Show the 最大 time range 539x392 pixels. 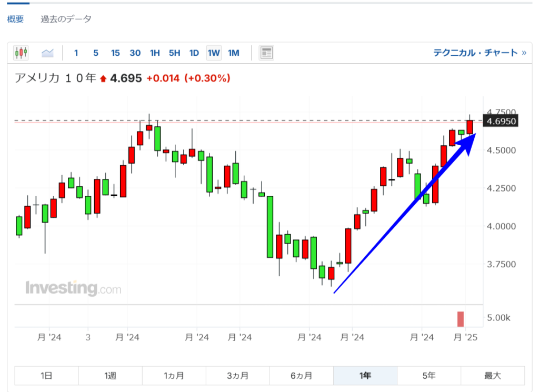[493, 376]
